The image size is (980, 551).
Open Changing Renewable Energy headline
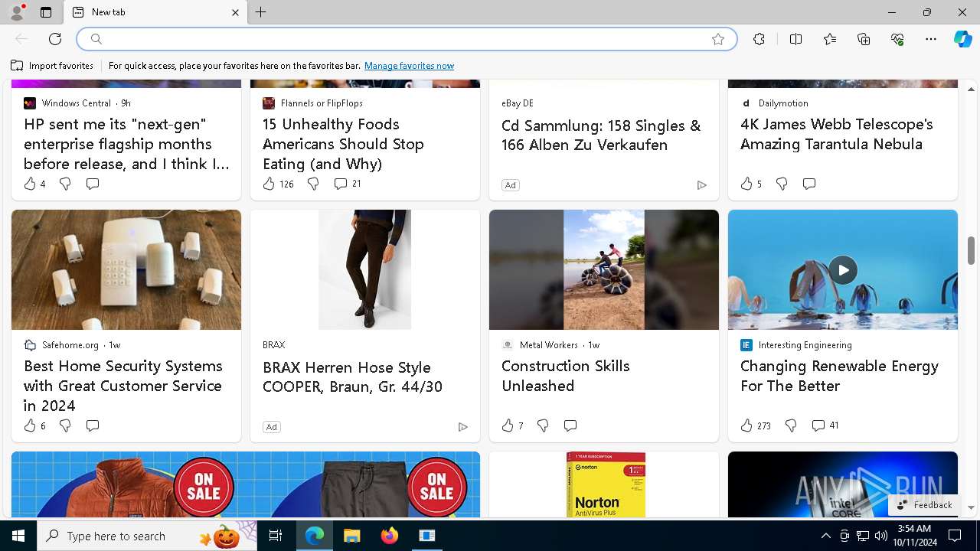[839, 376]
